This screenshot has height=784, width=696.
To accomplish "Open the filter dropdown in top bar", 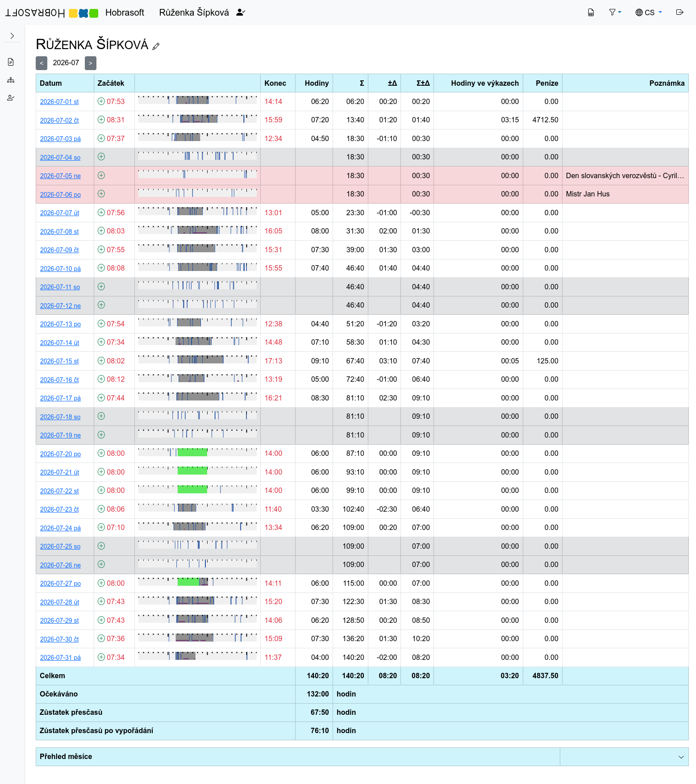I will tap(615, 13).
